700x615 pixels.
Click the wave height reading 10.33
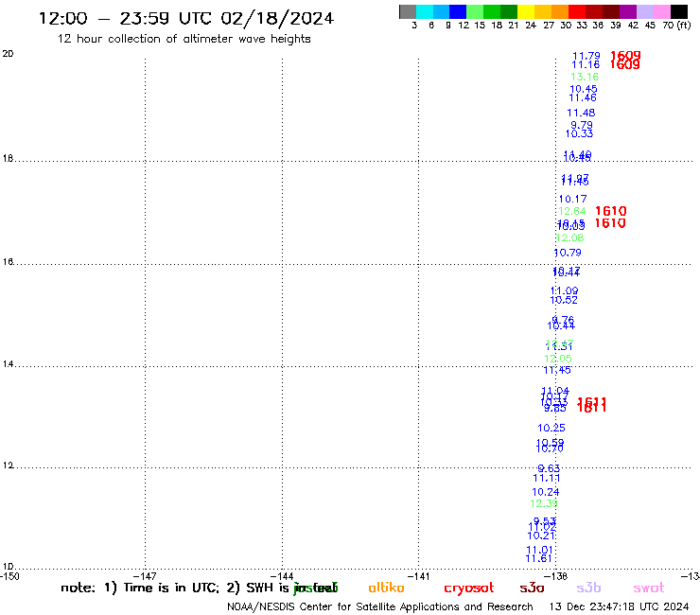click(x=579, y=133)
